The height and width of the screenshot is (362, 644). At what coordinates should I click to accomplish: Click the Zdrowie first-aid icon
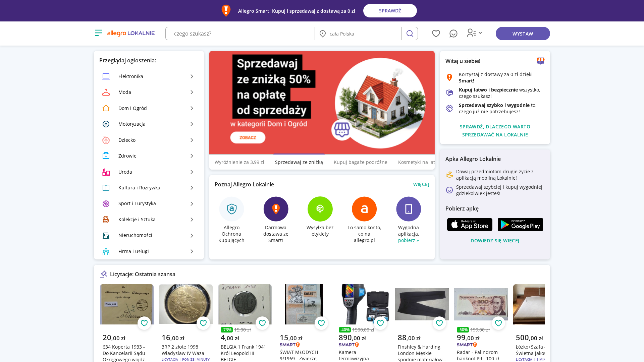[x=106, y=156]
